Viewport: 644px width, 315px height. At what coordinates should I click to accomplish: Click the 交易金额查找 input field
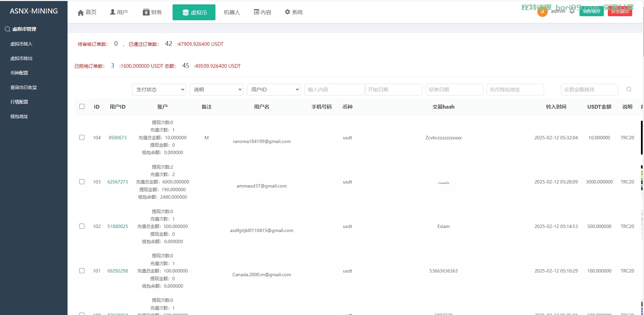tap(590, 89)
